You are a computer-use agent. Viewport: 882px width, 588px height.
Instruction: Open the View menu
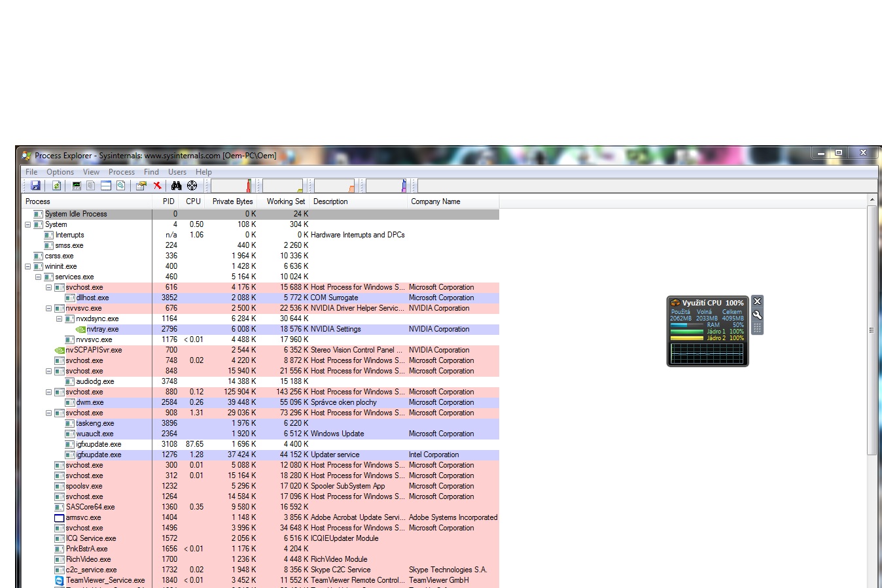(x=92, y=172)
